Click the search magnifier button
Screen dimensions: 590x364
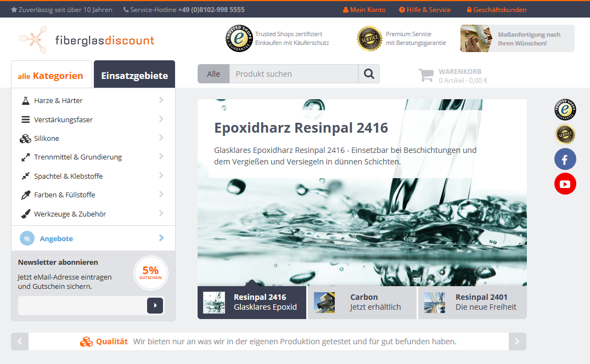[x=369, y=73]
